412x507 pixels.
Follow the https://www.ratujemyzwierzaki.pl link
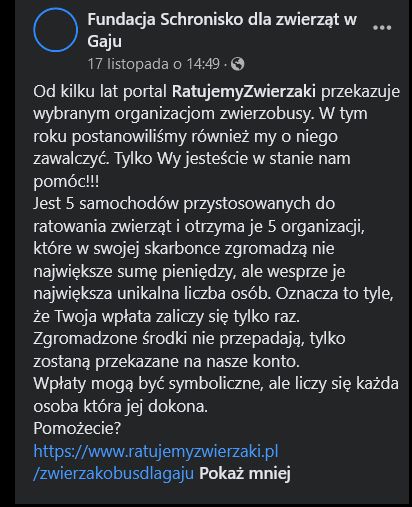(156, 452)
